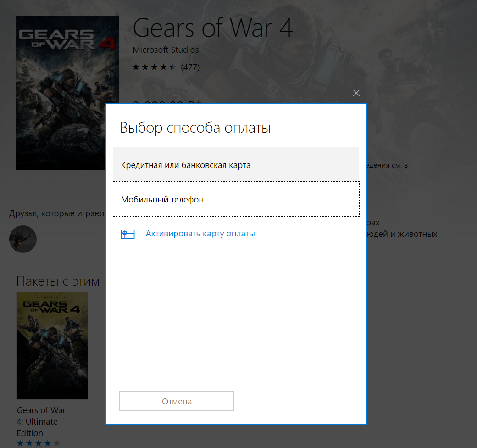Open Активировать карту оплаты link
Screen dimensions: 477x448
point(200,234)
